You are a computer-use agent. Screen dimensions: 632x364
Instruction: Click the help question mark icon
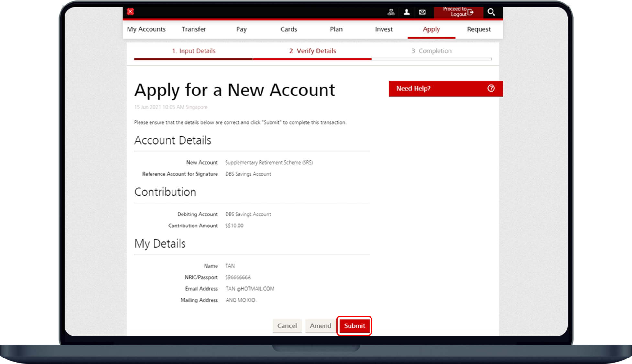(x=491, y=88)
